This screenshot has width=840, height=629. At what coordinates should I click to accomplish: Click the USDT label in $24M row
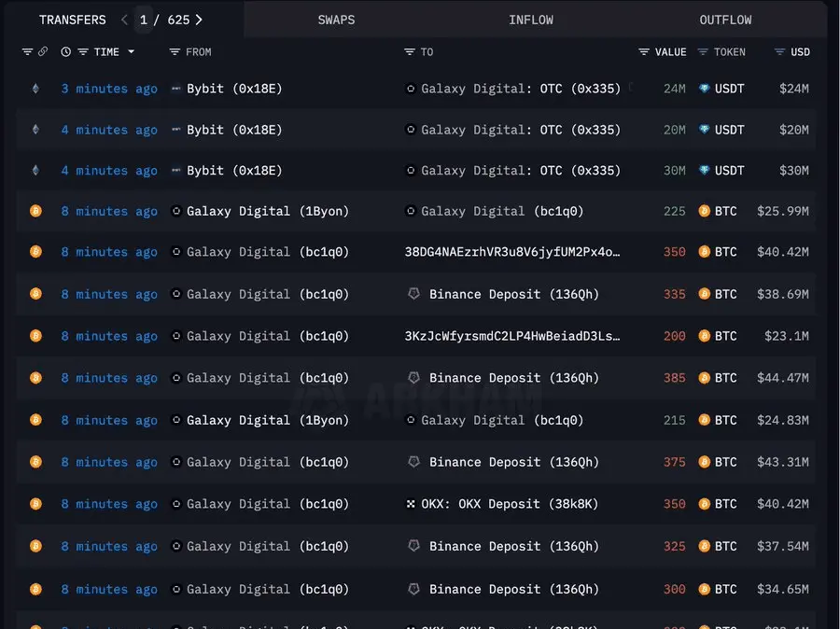pyautogui.click(x=729, y=89)
